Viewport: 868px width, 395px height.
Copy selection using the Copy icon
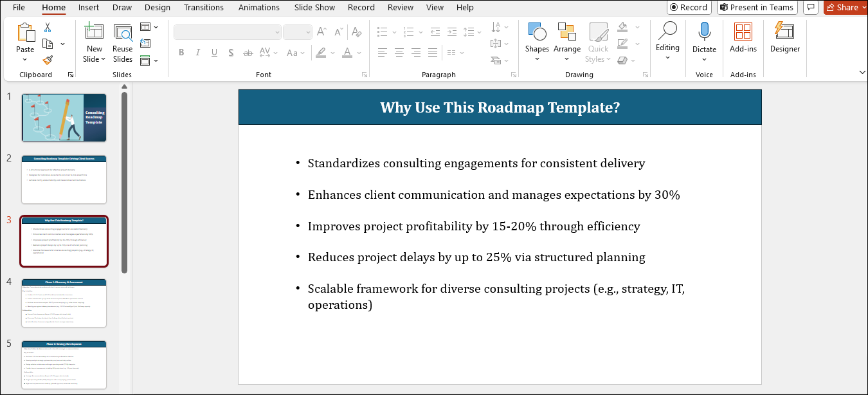tap(48, 44)
